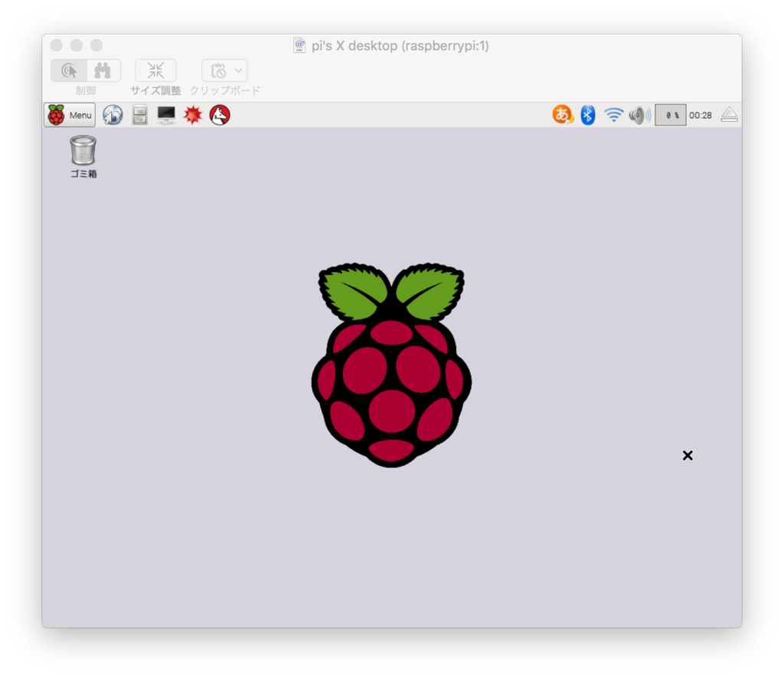Launch the web browser globe icon
The width and height of the screenshot is (784, 678).
113,115
